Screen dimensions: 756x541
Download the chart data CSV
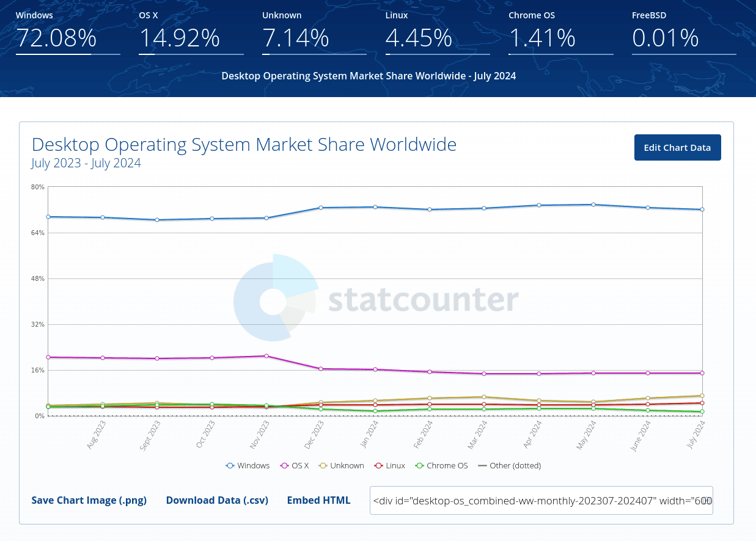tap(217, 500)
